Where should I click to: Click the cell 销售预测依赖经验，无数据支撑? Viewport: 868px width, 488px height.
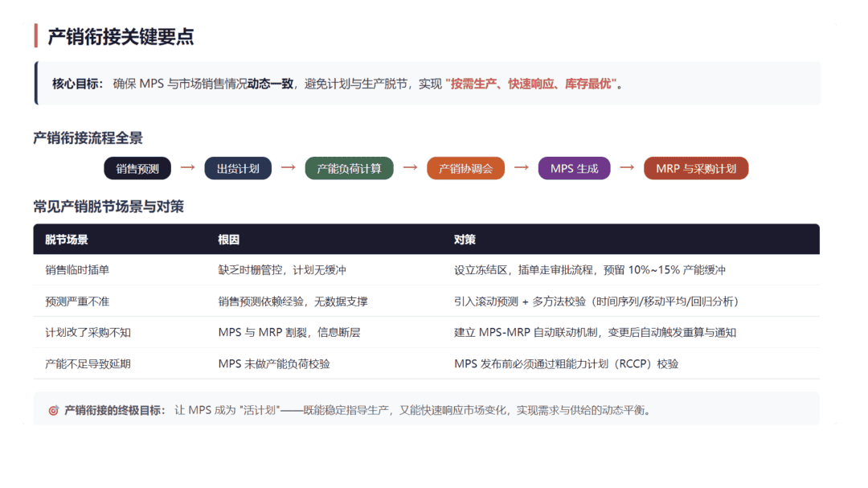click(x=293, y=301)
